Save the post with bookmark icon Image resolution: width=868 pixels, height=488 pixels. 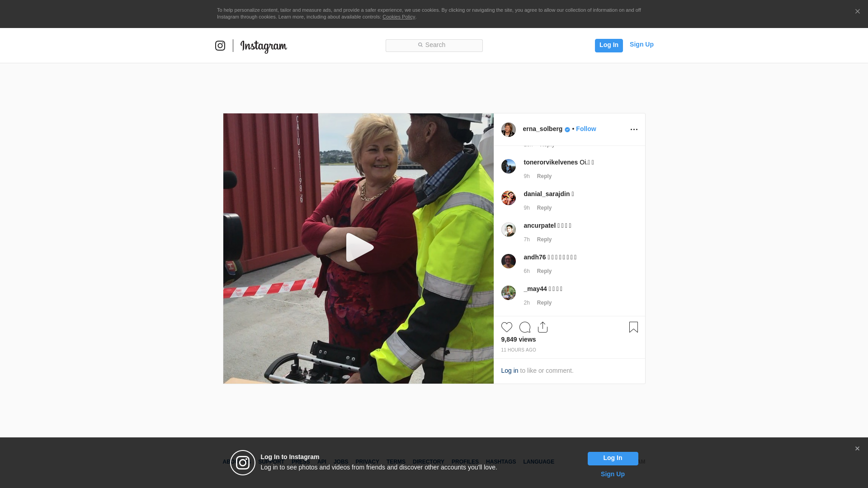pos(633,327)
